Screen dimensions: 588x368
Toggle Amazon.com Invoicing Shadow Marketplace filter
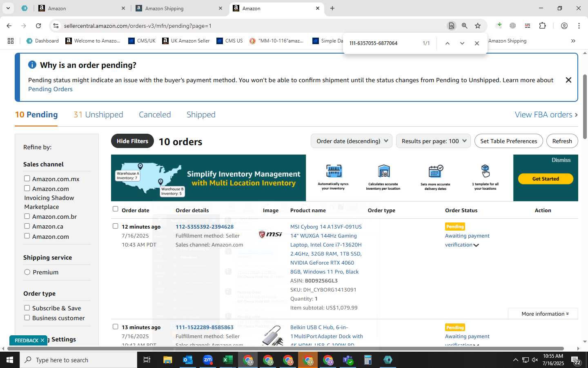pos(27,188)
